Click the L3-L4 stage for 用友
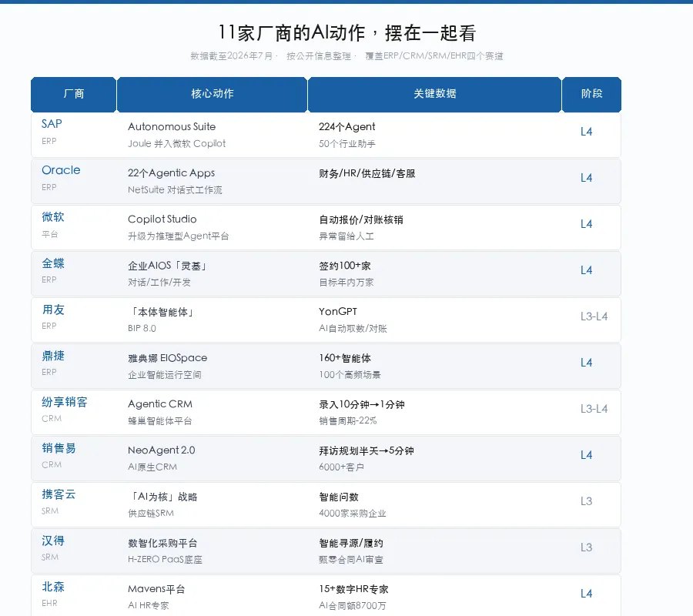This screenshot has width=693, height=616. click(x=594, y=316)
